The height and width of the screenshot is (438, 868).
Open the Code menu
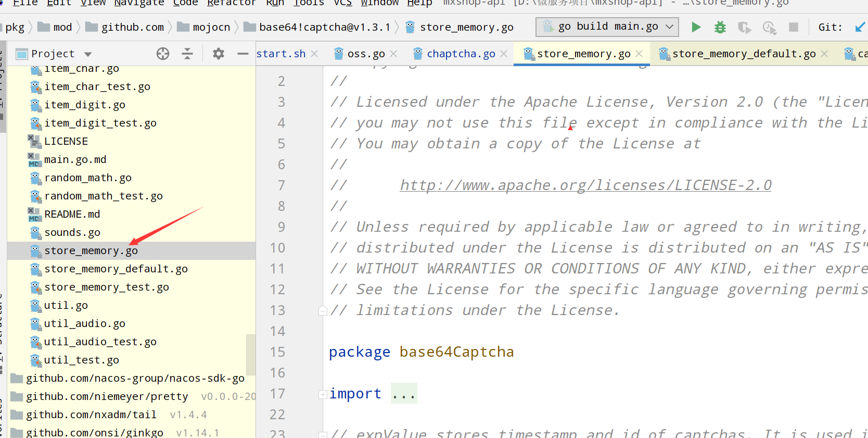click(185, 3)
